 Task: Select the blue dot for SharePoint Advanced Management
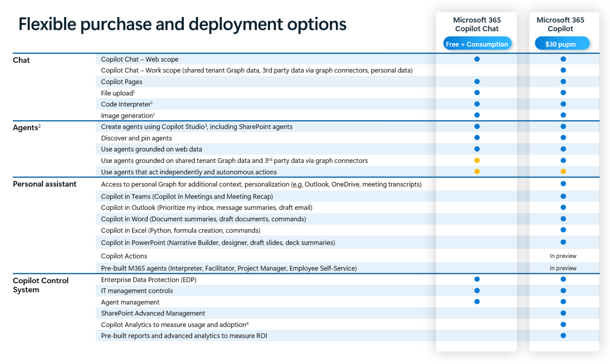(563, 313)
